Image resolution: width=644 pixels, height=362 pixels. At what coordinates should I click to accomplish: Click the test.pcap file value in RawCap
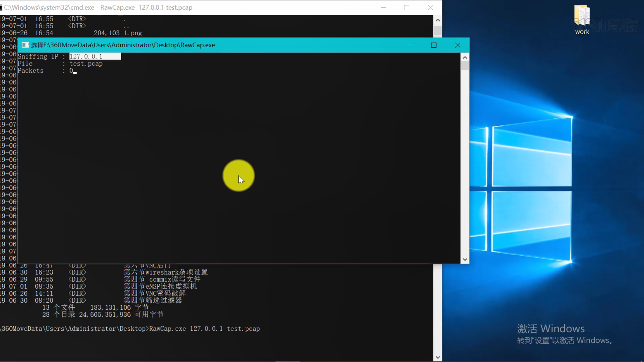coord(86,64)
